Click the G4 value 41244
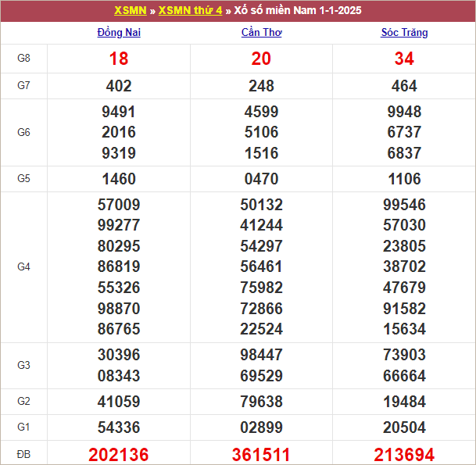The height and width of the screenshot is (465, 476). tap(261, 225)
